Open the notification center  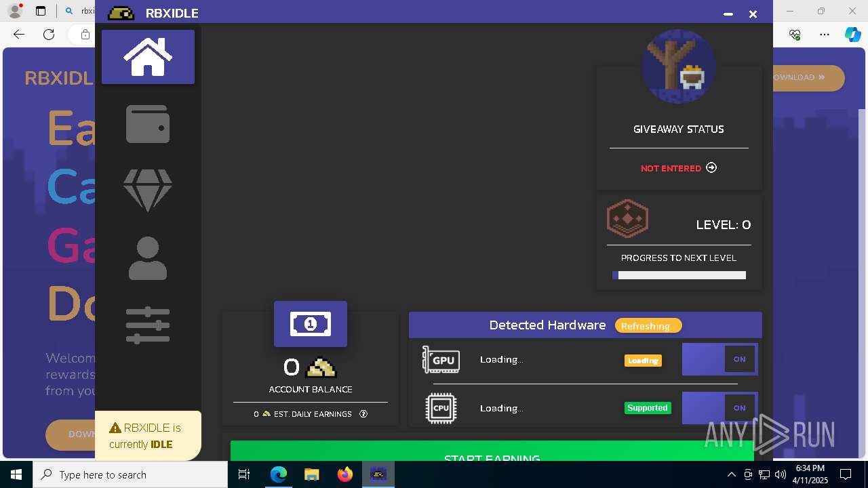point(846,474)
